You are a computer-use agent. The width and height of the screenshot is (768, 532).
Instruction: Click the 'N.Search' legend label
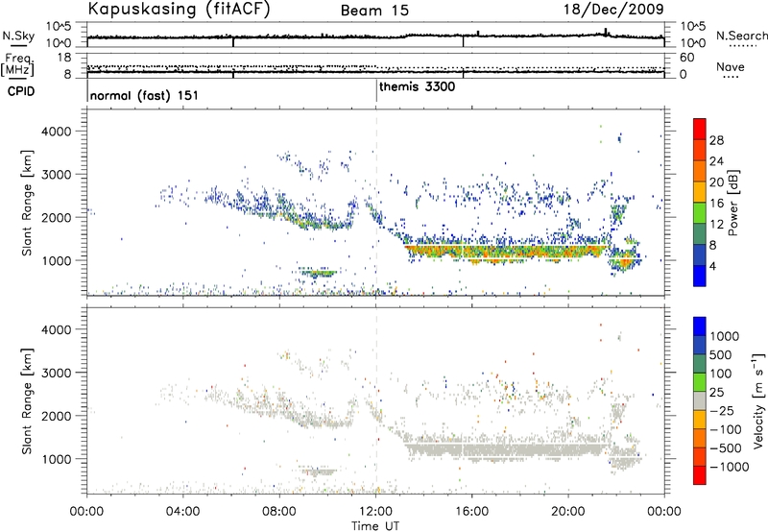pyautogui.click(x=742, y=36)
